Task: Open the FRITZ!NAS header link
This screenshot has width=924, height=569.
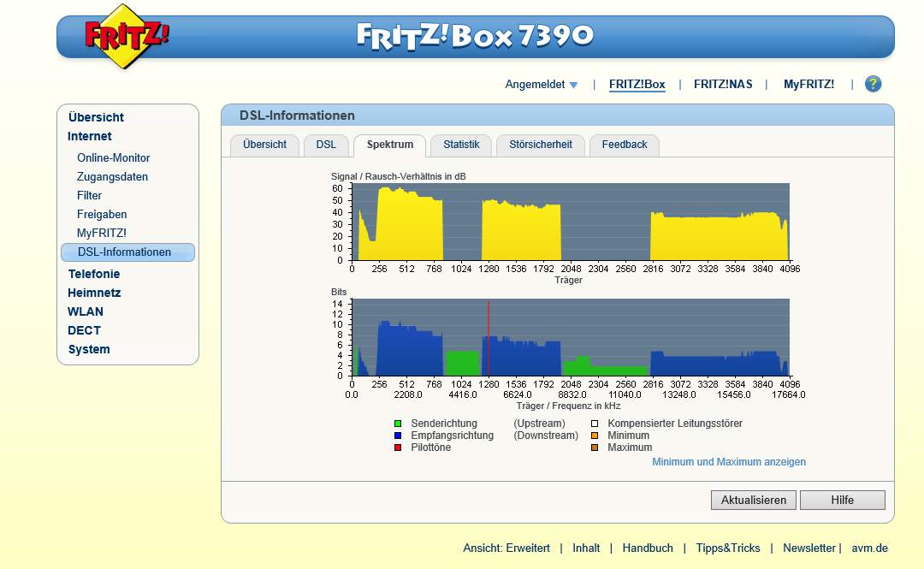Action: coord(723,85)
